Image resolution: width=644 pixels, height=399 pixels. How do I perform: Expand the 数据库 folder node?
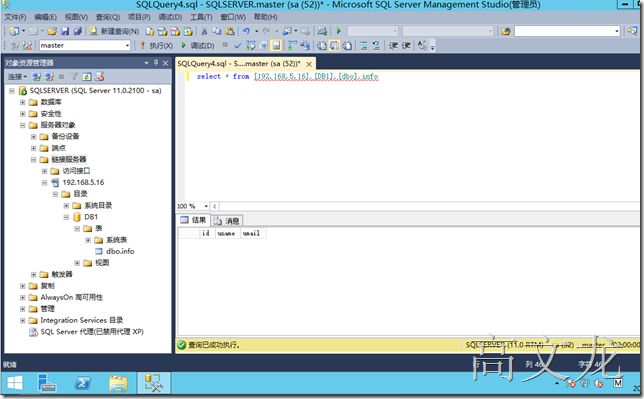point(23,102)
